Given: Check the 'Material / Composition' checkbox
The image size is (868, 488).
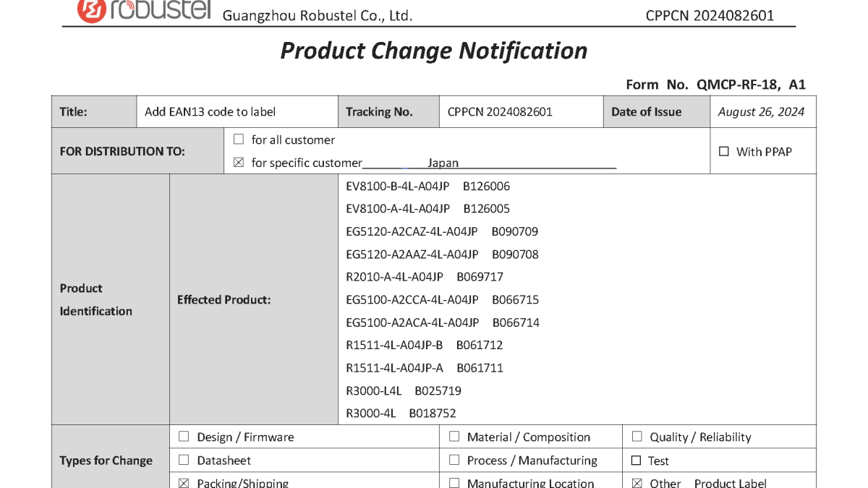Looking at the screenshot, I should click(x=454, y=437).
